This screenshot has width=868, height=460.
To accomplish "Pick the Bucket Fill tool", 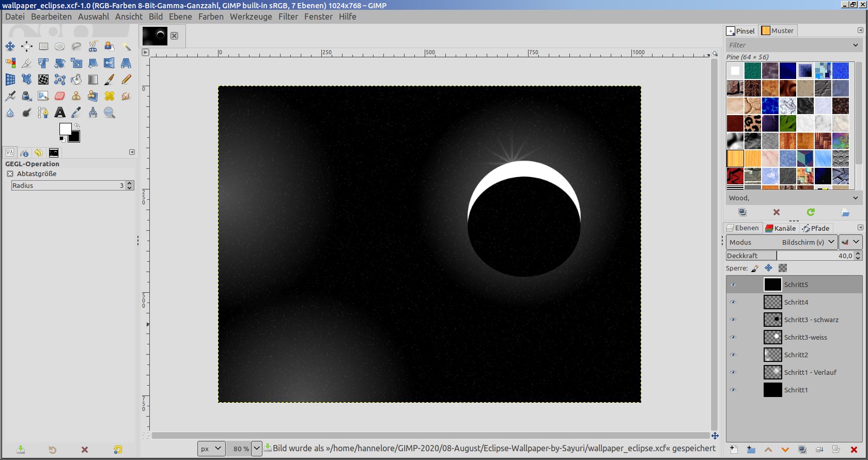I will [x=76, y=80].
